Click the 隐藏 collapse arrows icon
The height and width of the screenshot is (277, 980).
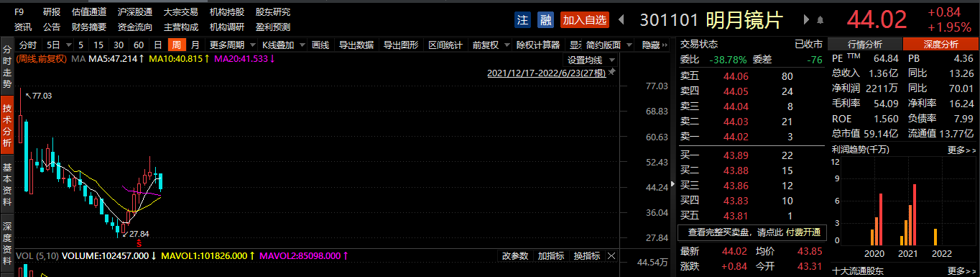click(x=665, y=45)
